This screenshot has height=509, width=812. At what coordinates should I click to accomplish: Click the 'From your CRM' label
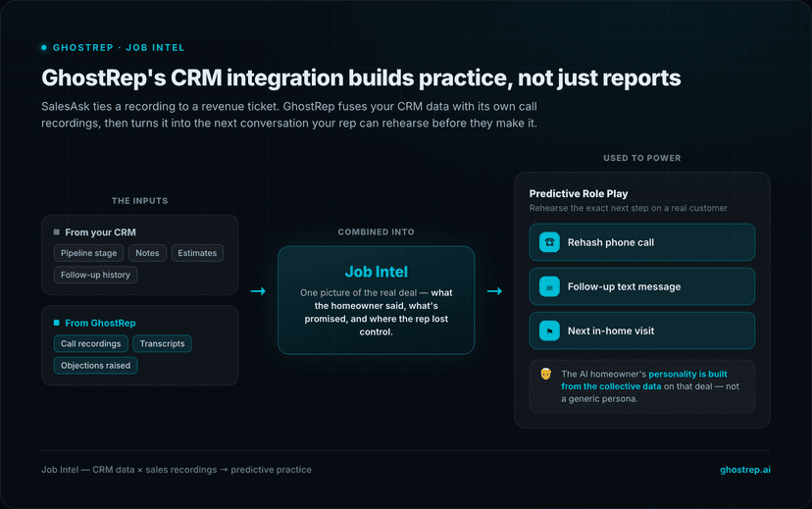tap(100, 232)
